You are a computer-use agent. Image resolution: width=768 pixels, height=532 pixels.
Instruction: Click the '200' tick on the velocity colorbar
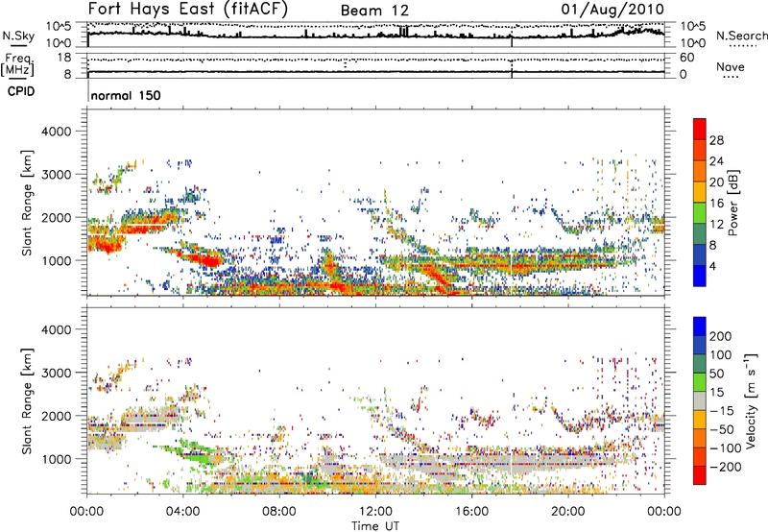point(721,336)
